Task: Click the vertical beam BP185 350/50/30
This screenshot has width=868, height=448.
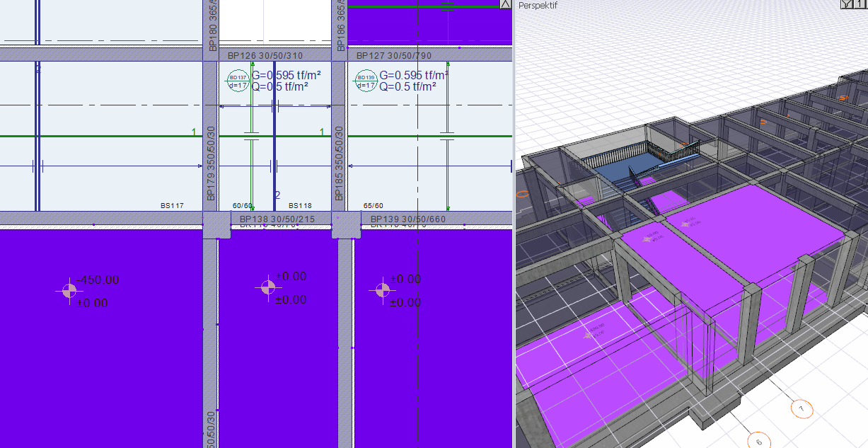Action: click(x=340, y=163)
